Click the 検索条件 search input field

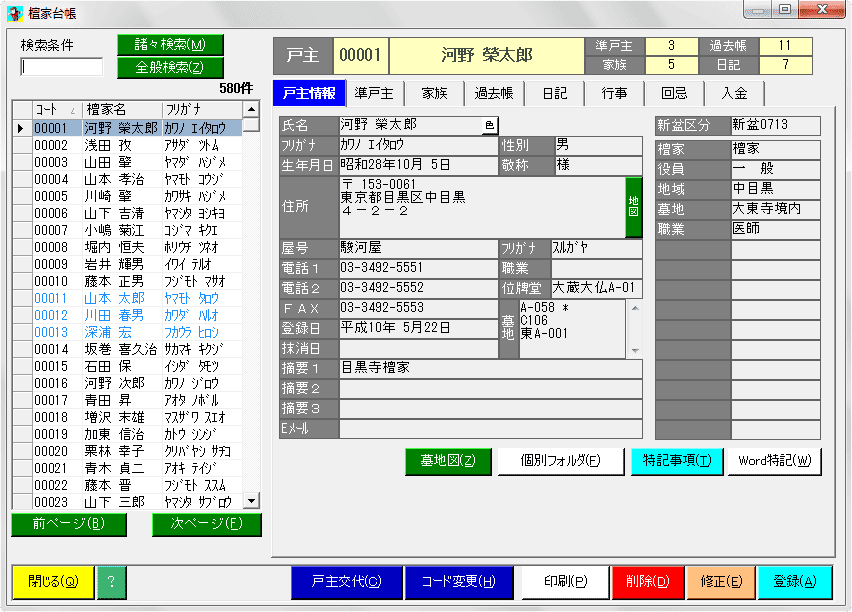pyautogui.click(x=62, y=67)
